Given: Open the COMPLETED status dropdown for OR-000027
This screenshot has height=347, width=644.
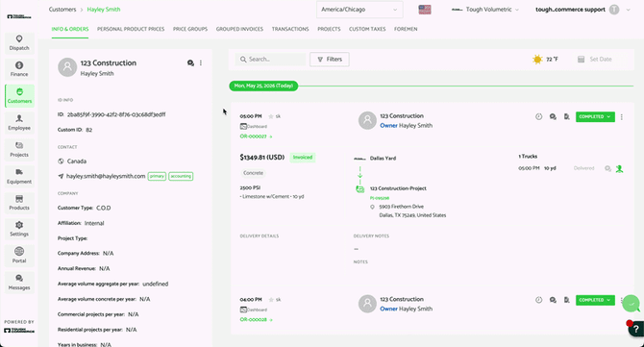Looking at the screenshot, I should coord(595,116).
